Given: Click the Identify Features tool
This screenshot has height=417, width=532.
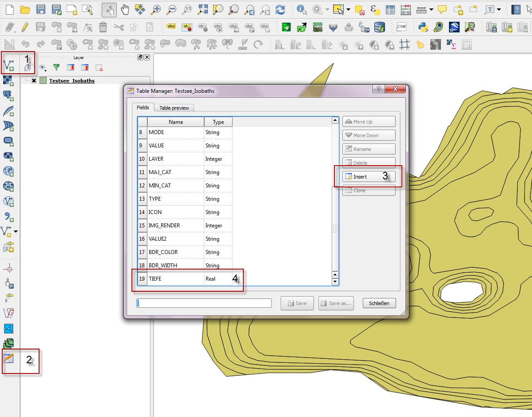Looking at the screenshot, I should coord(302,9).
